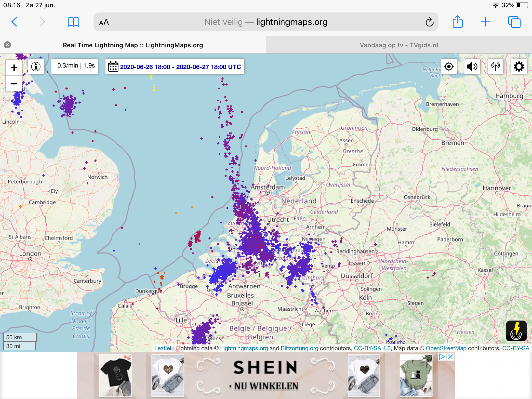Open the Blitzortung.org attribution link
This screenshot has height=399, width=532.
click(300, 348)
